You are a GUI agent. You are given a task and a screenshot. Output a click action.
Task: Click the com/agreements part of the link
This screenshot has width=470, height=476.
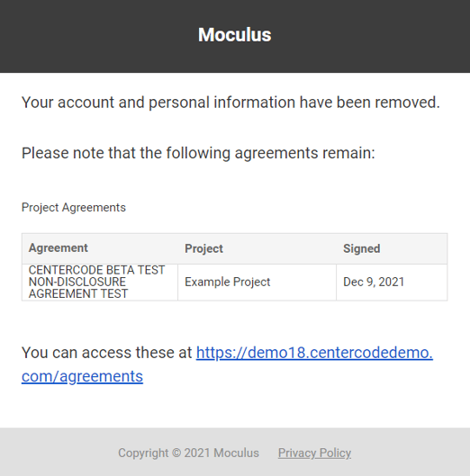pyautogui.click(x=82, y=376)
